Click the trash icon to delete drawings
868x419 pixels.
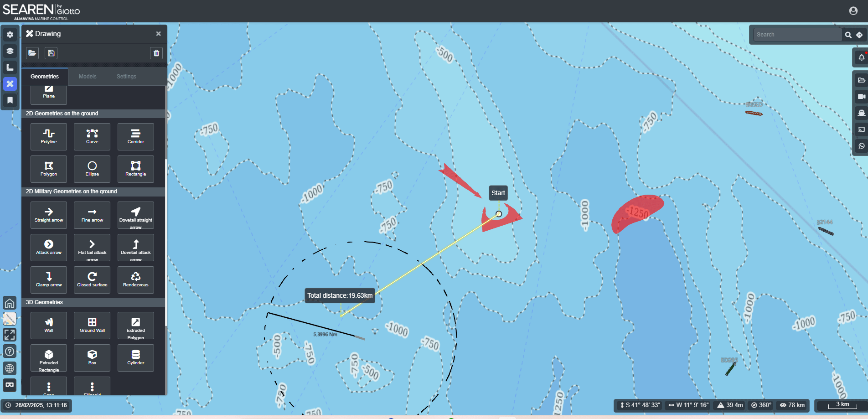coord(156,53)
